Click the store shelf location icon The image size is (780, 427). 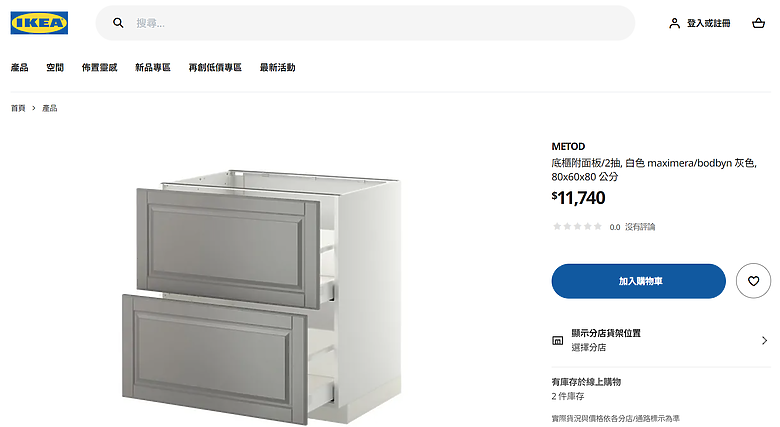(x=558, y=340)
